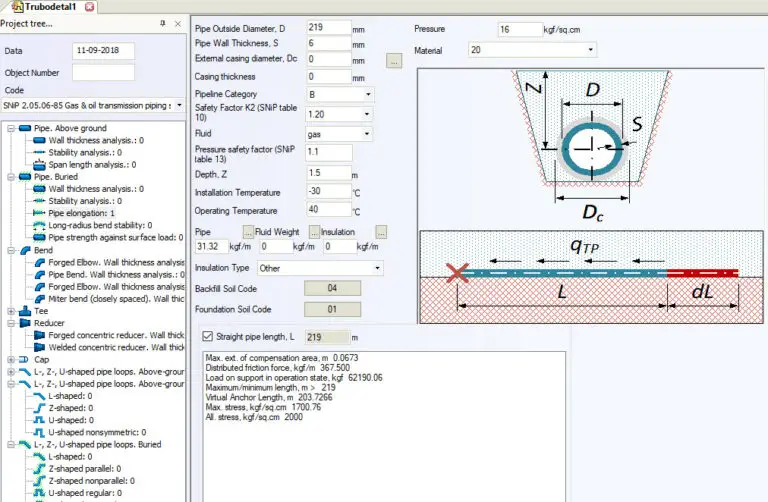Pin the Project tree panel

[x=163, y=23]
